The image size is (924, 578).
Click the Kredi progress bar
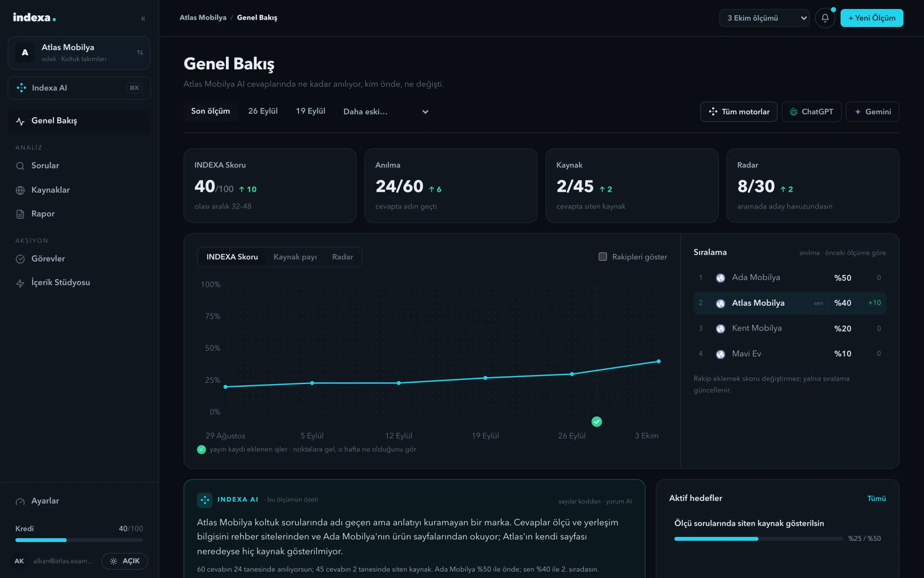pos(79,540)
